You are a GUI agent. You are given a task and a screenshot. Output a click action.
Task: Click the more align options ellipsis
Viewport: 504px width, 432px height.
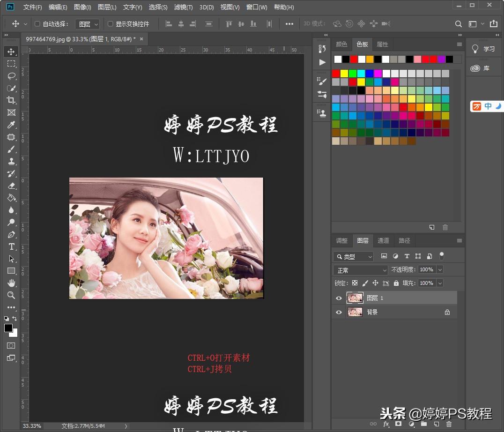[289, 24]
